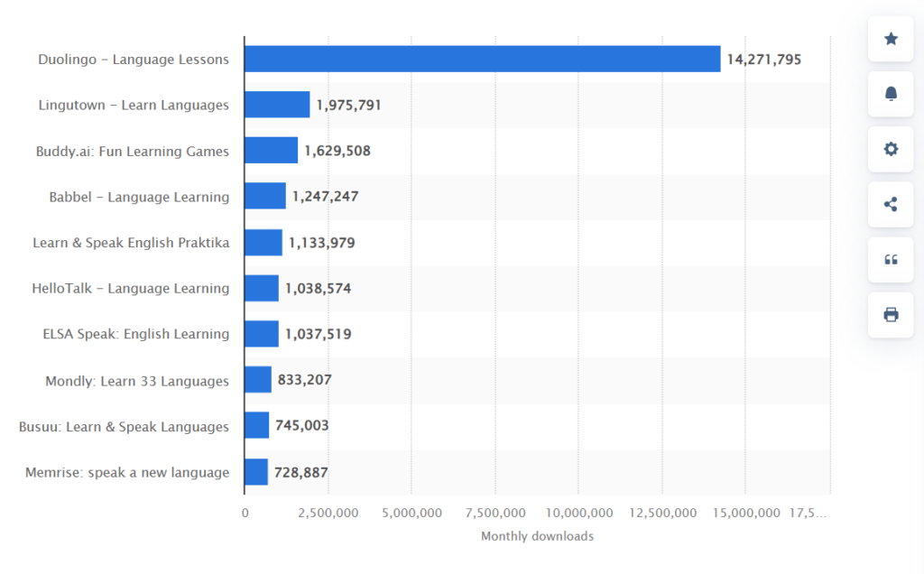Viewport: 924px width, 574px height.
Task: Open chart settings gear icon
Action: click(x=891, y=149)
